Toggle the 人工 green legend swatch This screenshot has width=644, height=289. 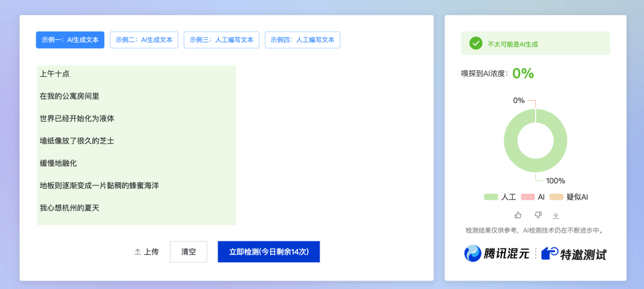(x=491, y=197)
